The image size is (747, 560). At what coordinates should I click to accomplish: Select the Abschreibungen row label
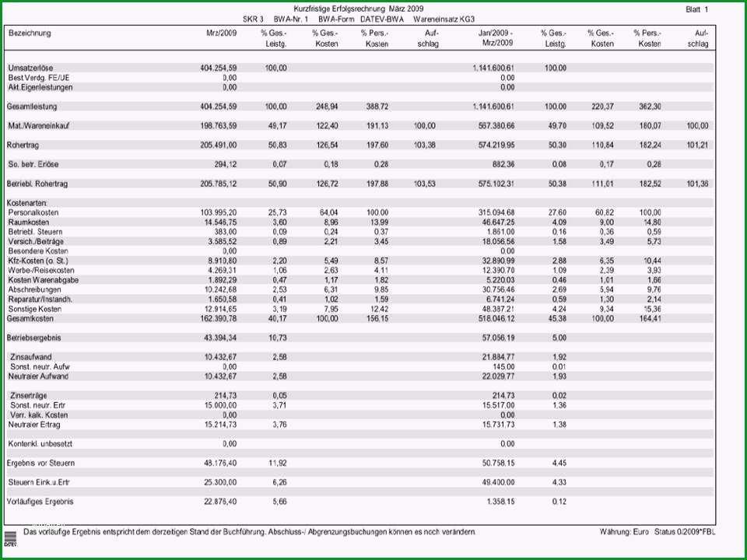[x=34, y=289]
